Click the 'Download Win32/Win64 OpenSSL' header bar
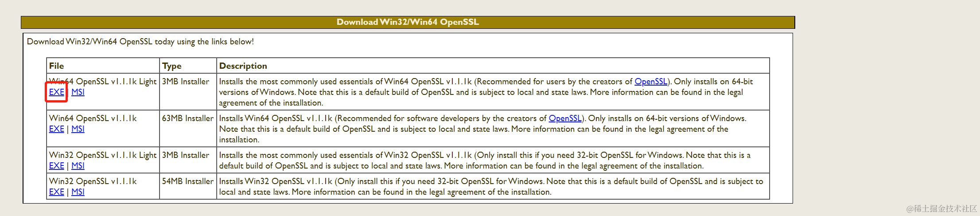Image resolution: width=980 pixels, height=216 pixels. 408,22
